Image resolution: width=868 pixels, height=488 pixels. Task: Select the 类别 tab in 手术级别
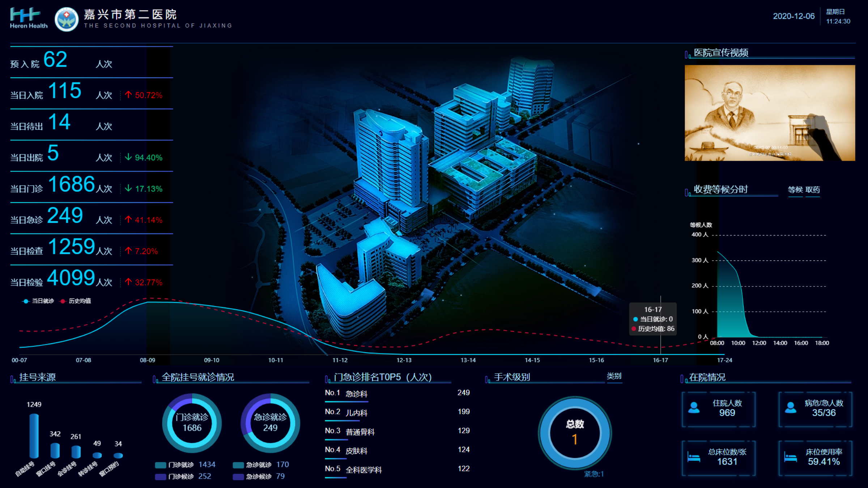click(614, 377)
